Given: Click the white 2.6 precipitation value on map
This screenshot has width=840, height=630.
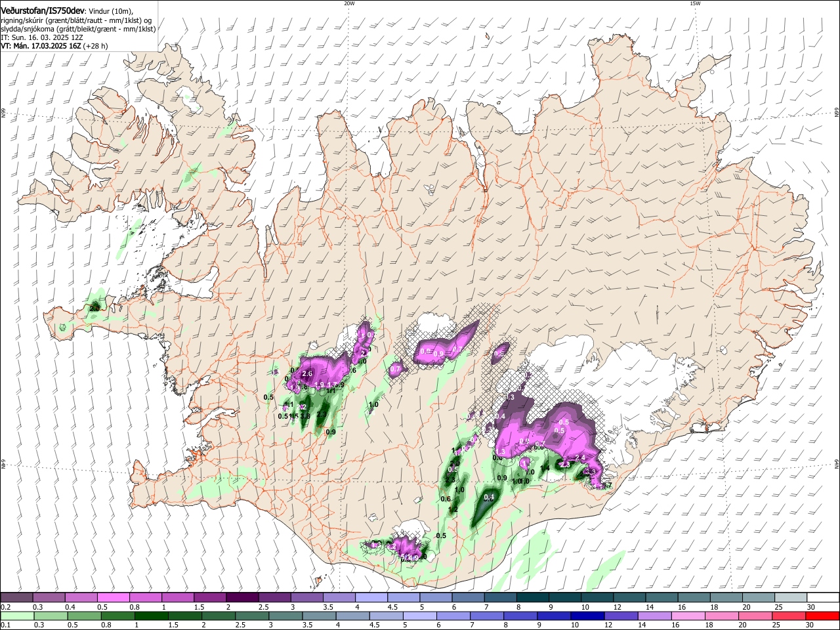Looking at the screenshot, I should [x=307, y=374].
